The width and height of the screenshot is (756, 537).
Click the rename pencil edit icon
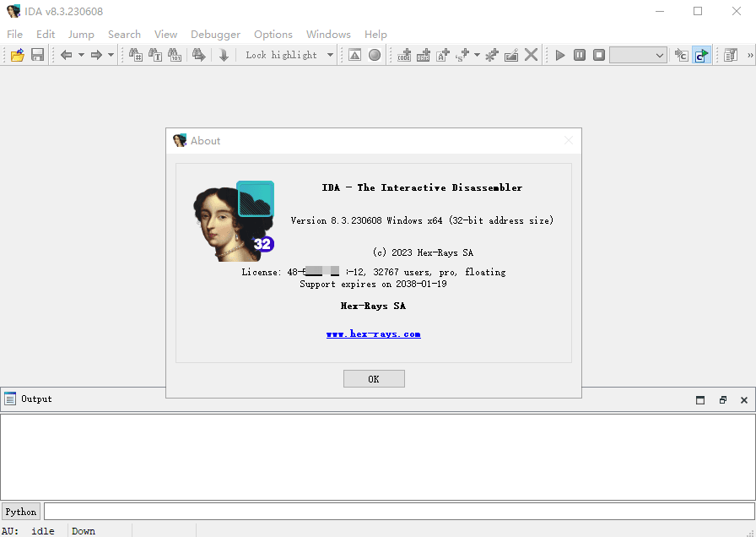pos(511,55)
